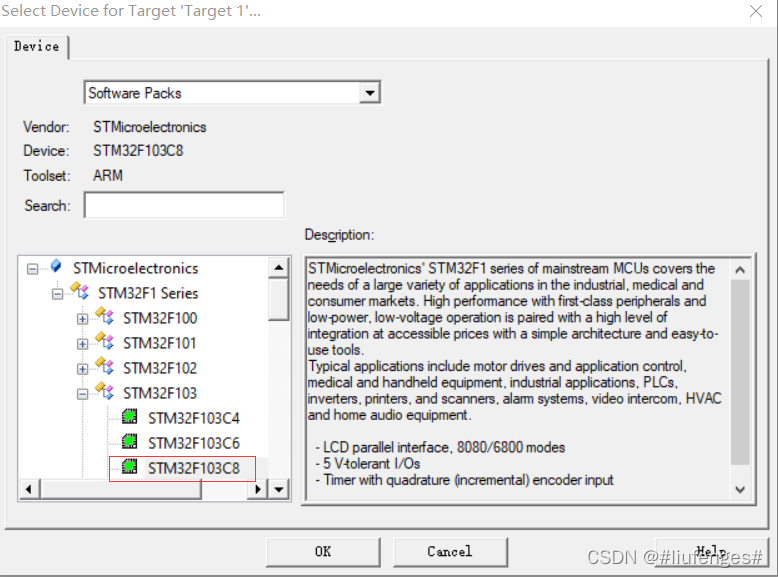Screen dimensions: 778x577
Task: Click device tree scroll right arrow
Action: [258, 489]
